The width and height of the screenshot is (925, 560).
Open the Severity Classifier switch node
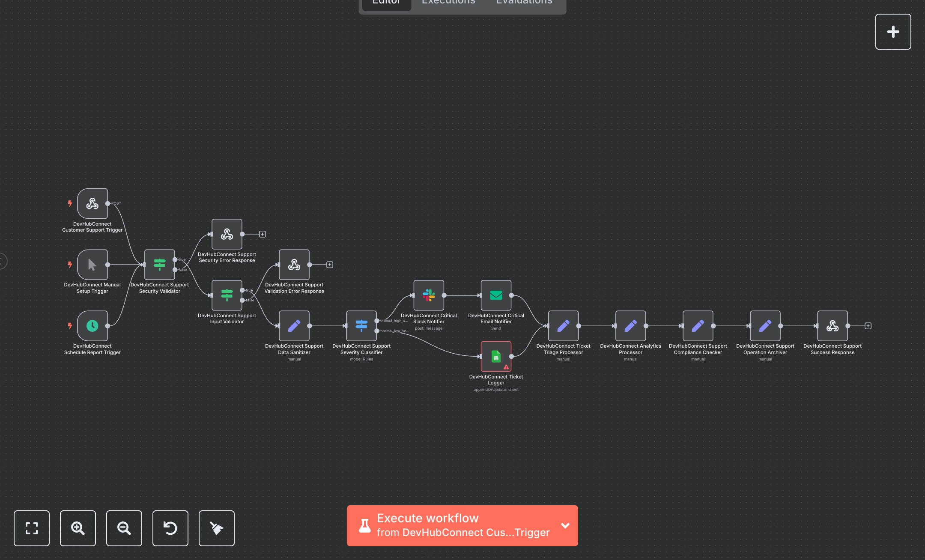click(x=362, y=326)
